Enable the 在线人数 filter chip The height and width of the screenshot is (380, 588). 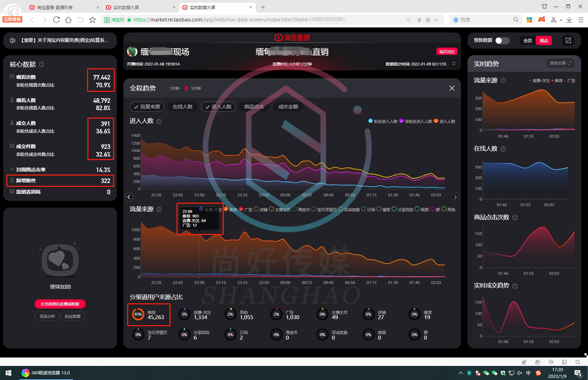point(182,107)
